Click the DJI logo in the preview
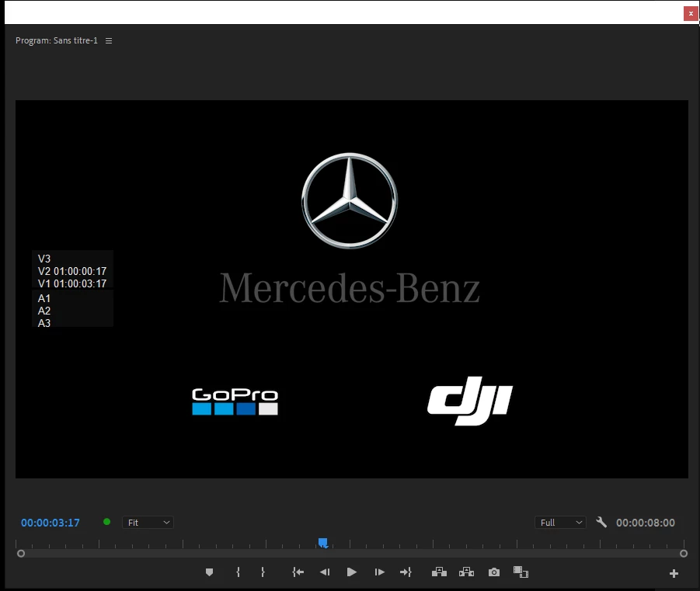Screen dimensions: 700x591 tap(469, 401)
